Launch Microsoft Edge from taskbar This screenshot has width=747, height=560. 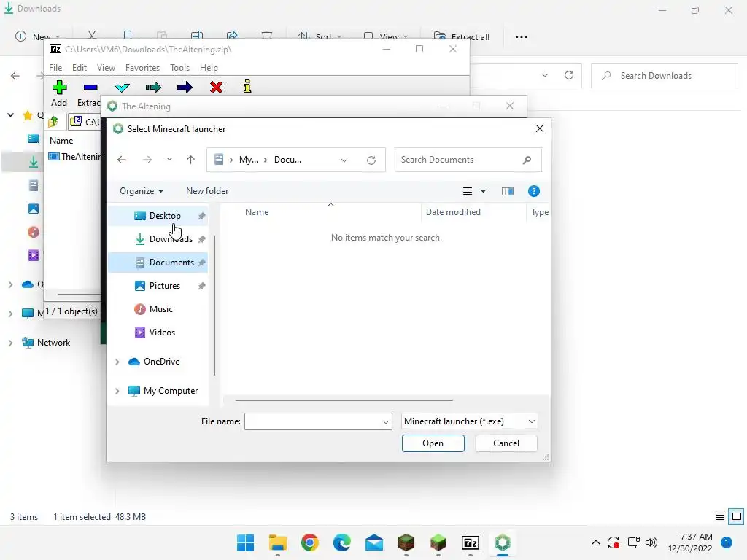point(341,542)
